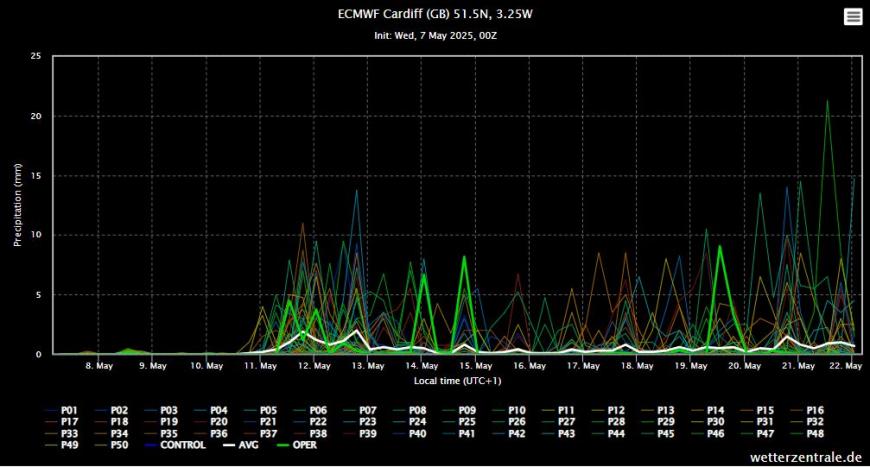Hide ensemble member P45
Image resolution: width=870 pixels, height=467 pixels.
click(659, 434)
